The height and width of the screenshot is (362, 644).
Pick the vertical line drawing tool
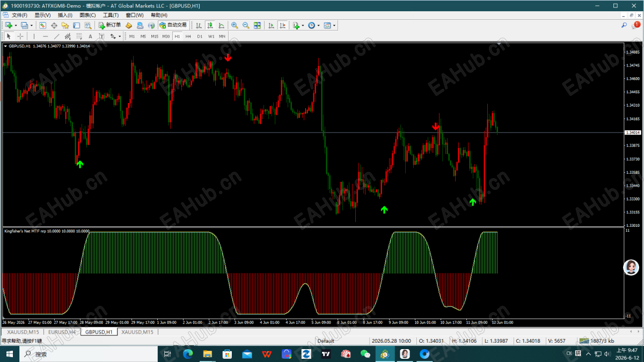34,36
